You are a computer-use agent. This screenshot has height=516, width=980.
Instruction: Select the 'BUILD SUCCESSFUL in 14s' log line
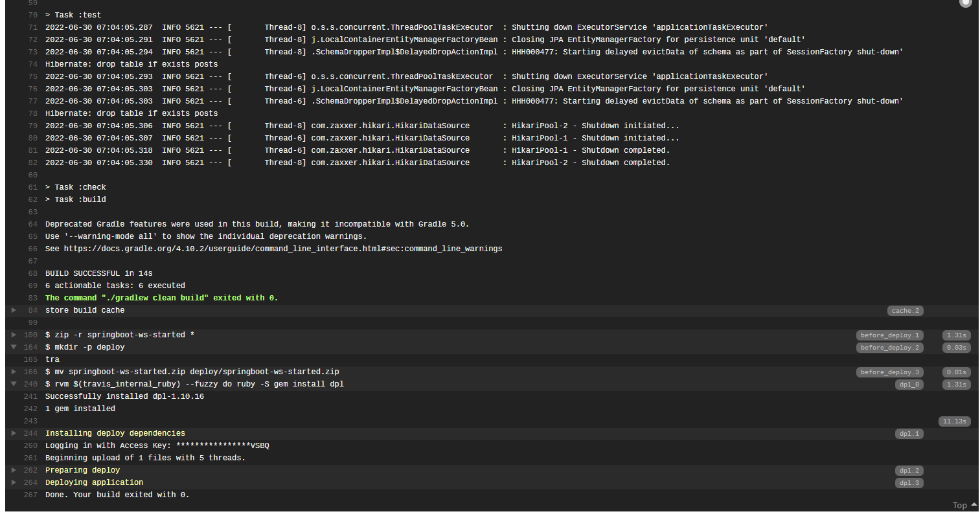click(x=98, y=273)
